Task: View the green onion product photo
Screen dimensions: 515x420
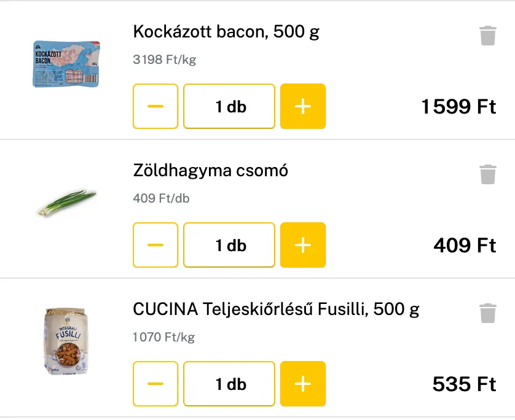Action: 66,203
